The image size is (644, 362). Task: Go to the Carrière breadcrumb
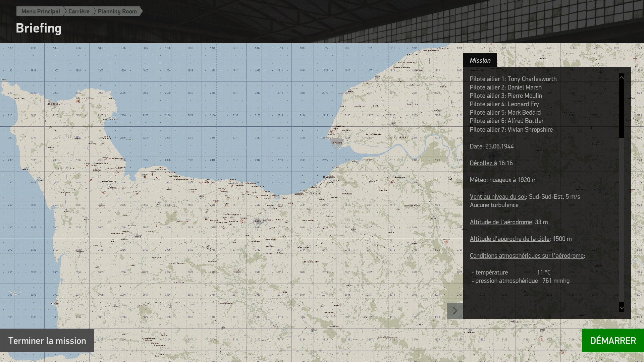(x=79, y=11)
